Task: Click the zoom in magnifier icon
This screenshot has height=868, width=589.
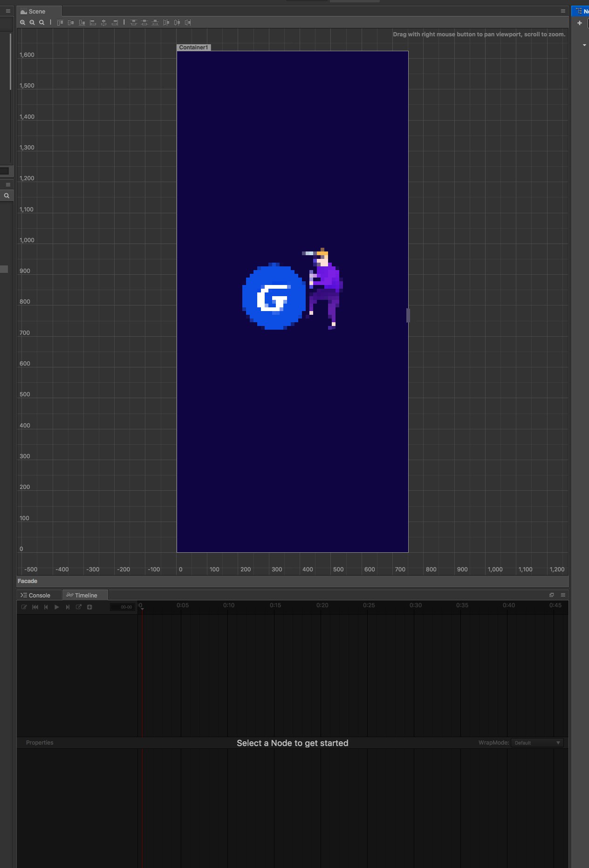Action: pyautogui.click(x=22, y=22)
